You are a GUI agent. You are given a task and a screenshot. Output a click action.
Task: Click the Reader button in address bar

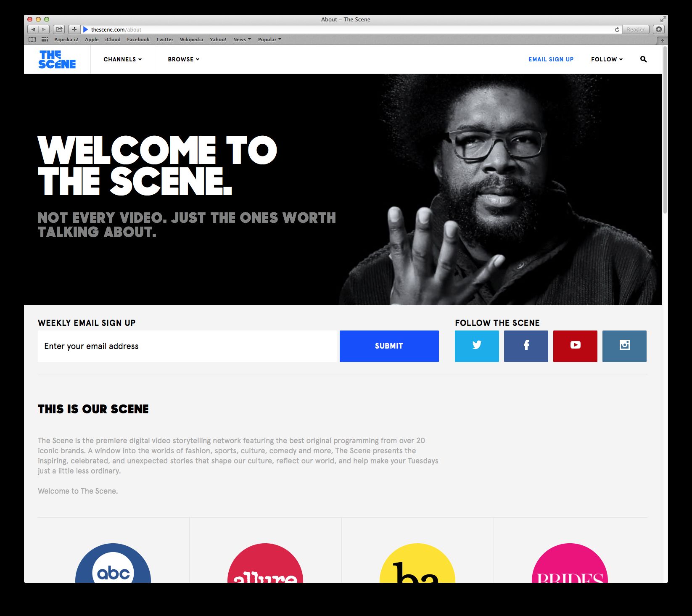[x=636, y=29]
